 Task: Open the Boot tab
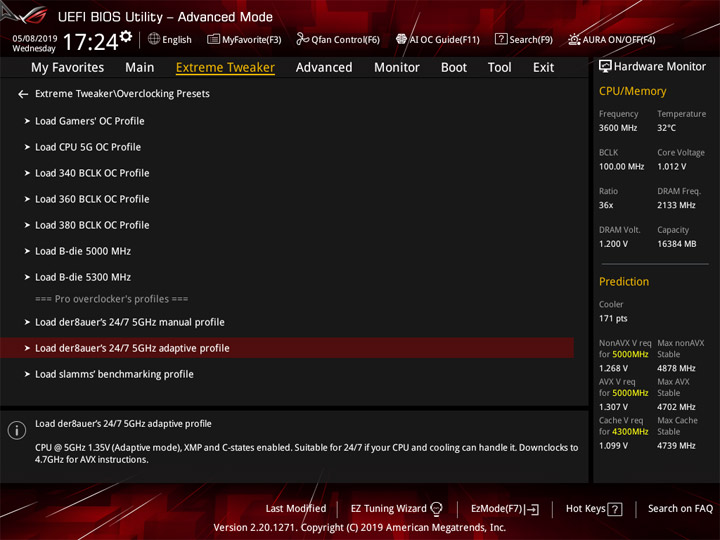tap(454, 68)
